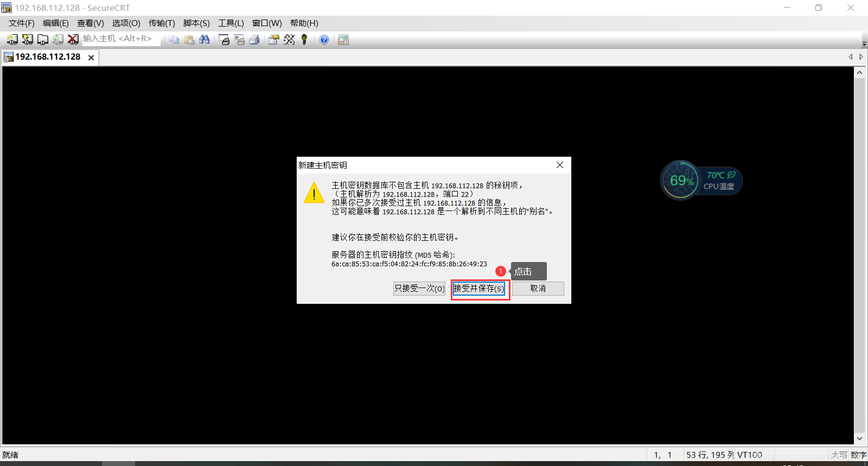Open the 脚本(S) menu

click(x=196, y=23)
